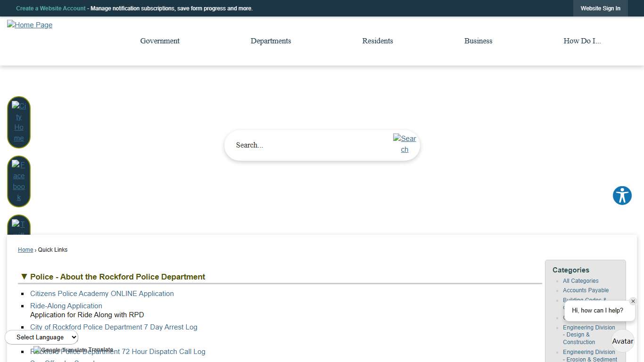
Task: Click the Search magnifier icon button
Action: click(405, 144)
